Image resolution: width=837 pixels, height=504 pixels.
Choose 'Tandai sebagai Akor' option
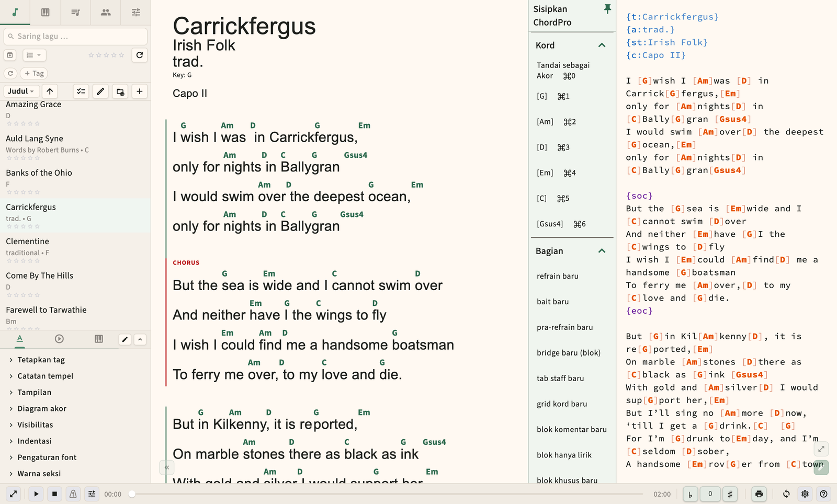click(x=571, y=71)
